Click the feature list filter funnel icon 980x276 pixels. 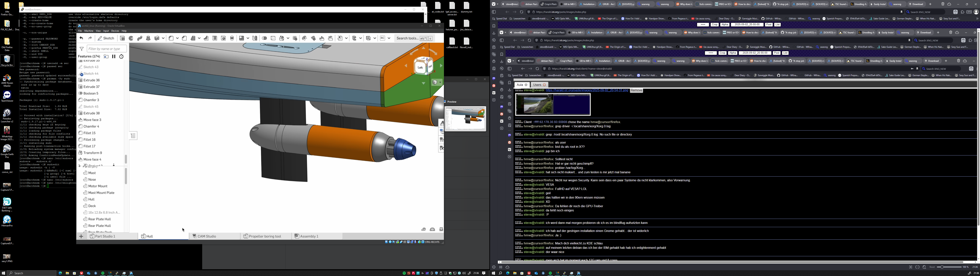pyautogui.click(x=81, y=49)
